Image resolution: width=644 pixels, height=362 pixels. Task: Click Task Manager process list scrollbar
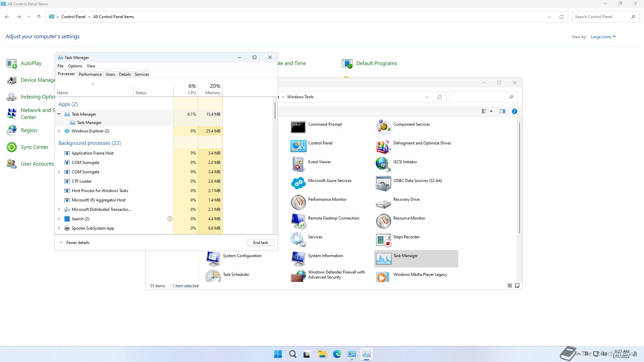pyautogui.click(x=275, y=111)
